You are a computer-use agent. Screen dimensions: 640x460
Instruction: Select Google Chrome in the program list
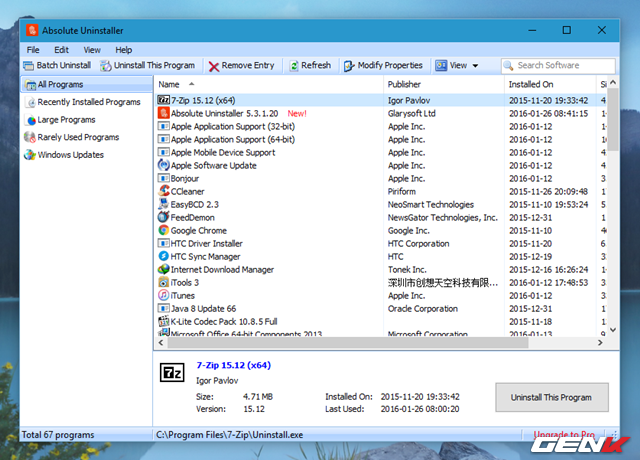tap(269, 231)
